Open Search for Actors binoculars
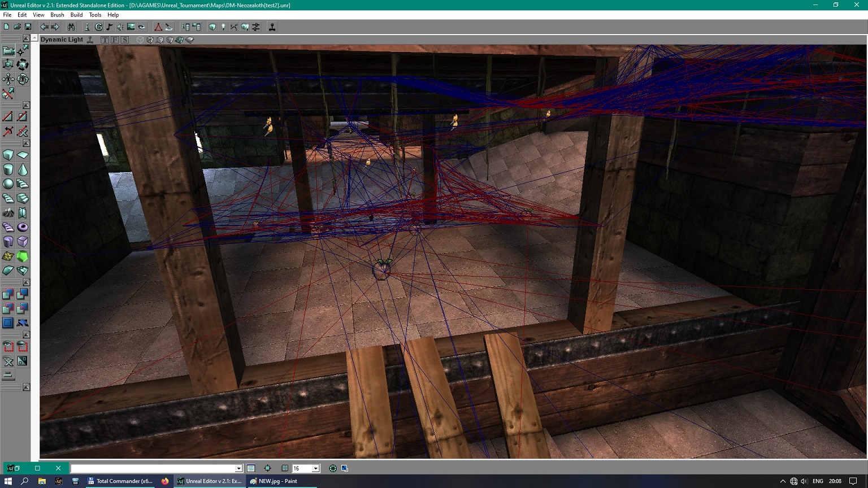Screen dimensions: 868x488 pyautogui.click(x=71, y=27)
